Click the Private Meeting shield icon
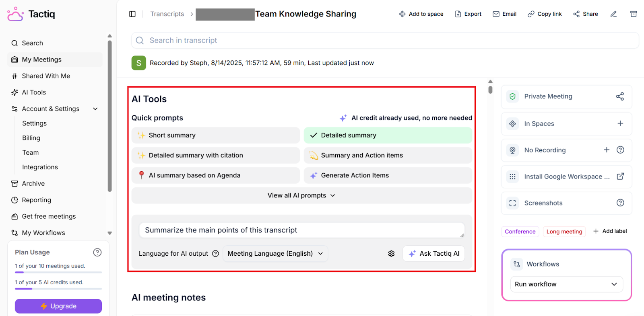644x316 pixels. coord(512,96)
